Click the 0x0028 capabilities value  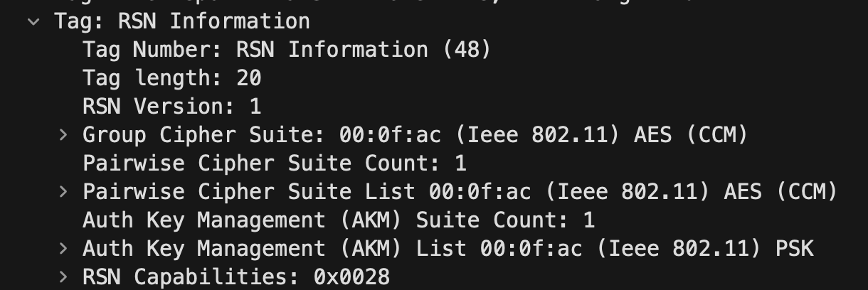pos(351,277)
